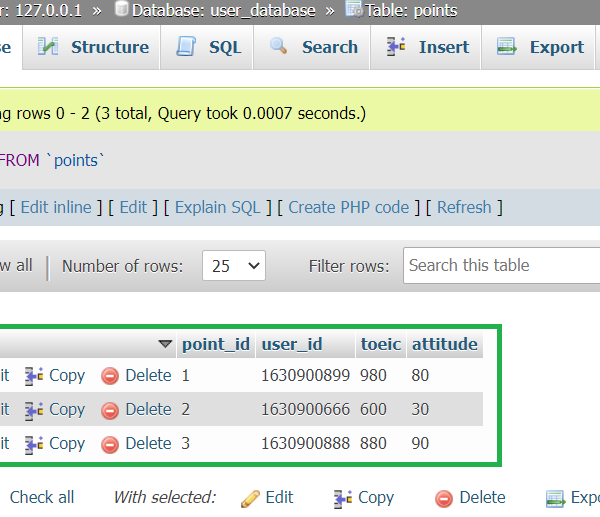Image resolution: width=600 pixels, height=517 pixels.
Task: Click the Search magnifier icon
Action: click(279, 47)
